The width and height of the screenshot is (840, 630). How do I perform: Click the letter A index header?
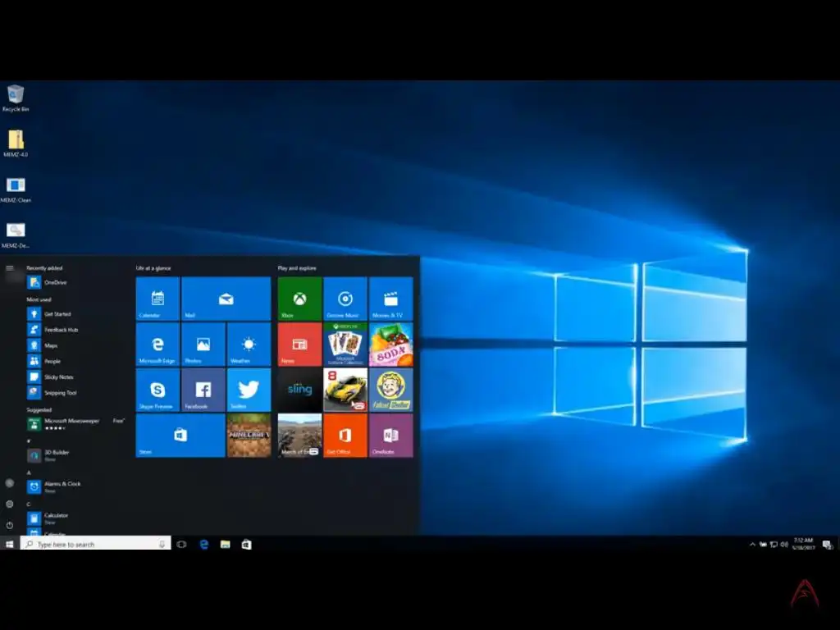click(29, 472)
